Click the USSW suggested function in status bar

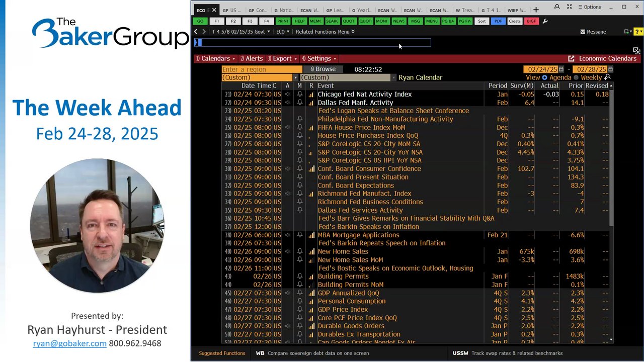pyautogui.click(x=508, y=353)
